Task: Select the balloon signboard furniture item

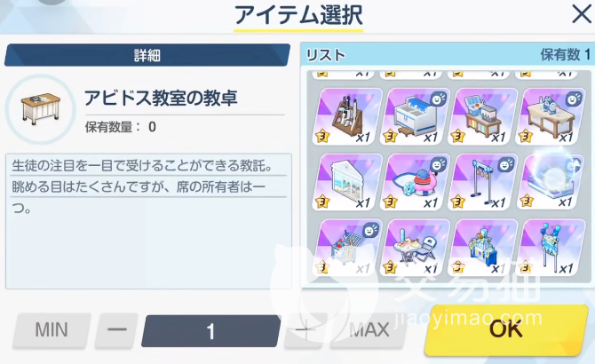Action: click(x=551, y=247)
